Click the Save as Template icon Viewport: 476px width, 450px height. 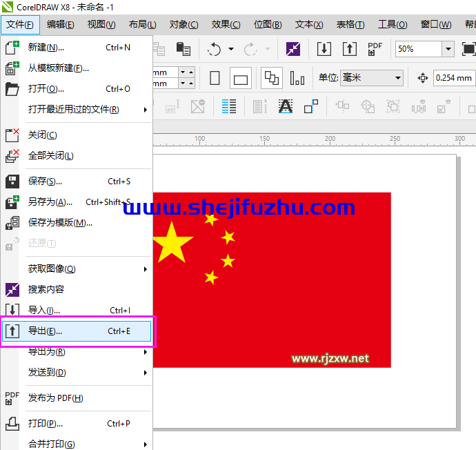12,222
